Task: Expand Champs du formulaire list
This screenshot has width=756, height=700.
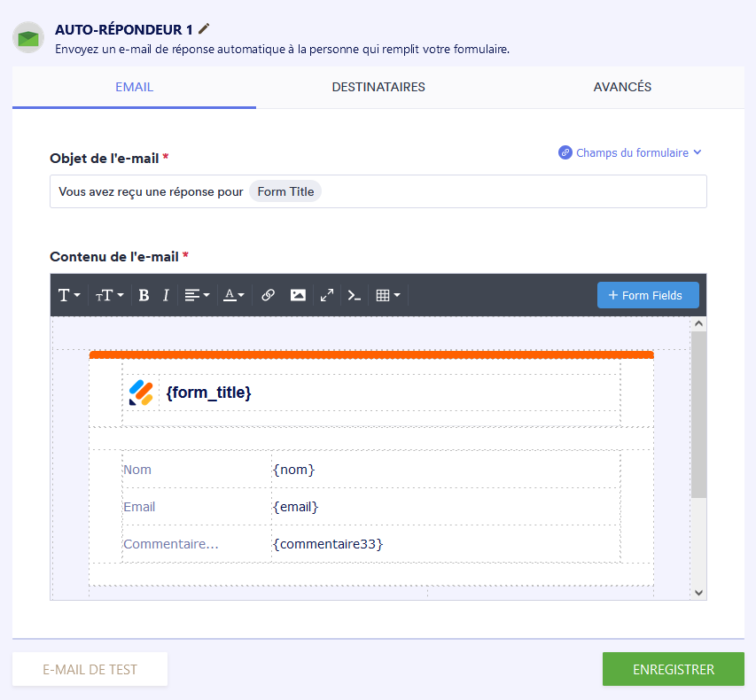Action: coord(630,152)
